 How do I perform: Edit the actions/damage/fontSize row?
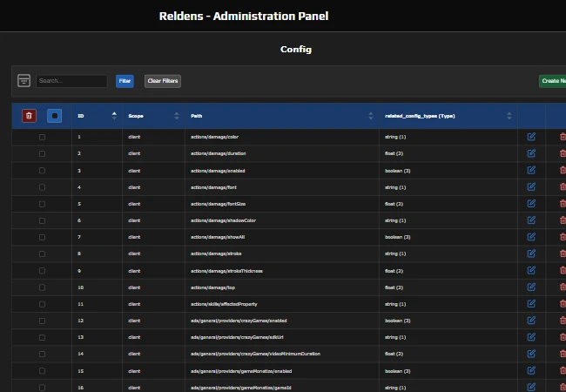[531, 204]
